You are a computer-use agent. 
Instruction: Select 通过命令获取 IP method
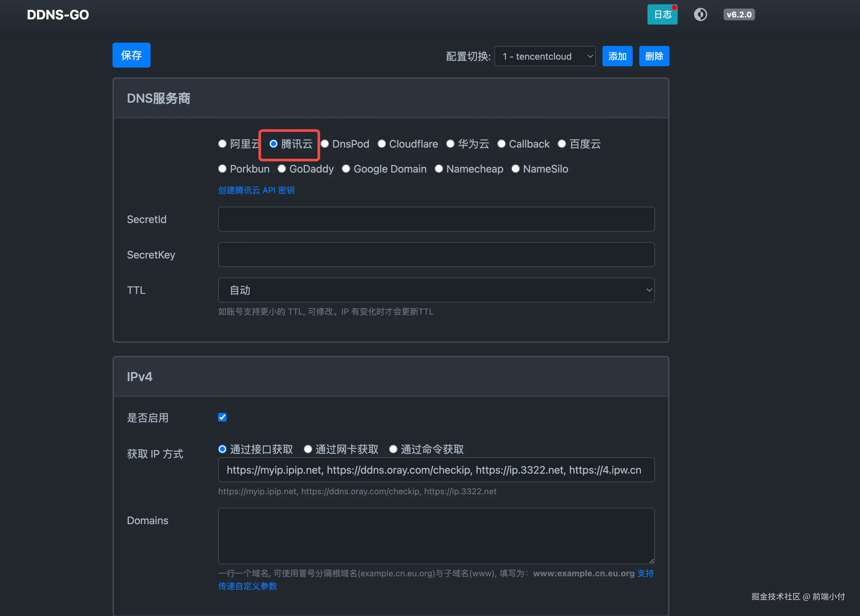click(x=393, y=449)
